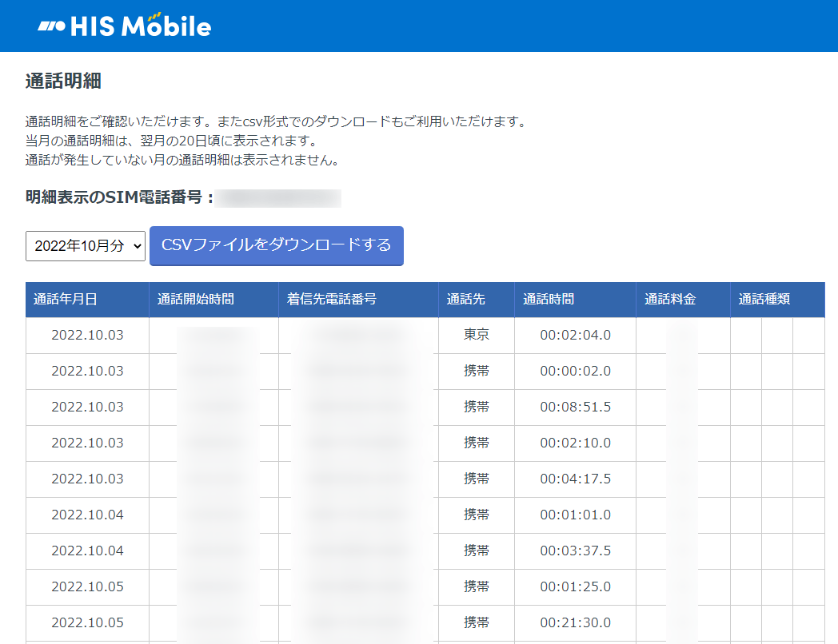The height and width of the screenshot is (644, 838).
Task: Click the date in the 00:01:01.0 row
Action: [87, 515]
